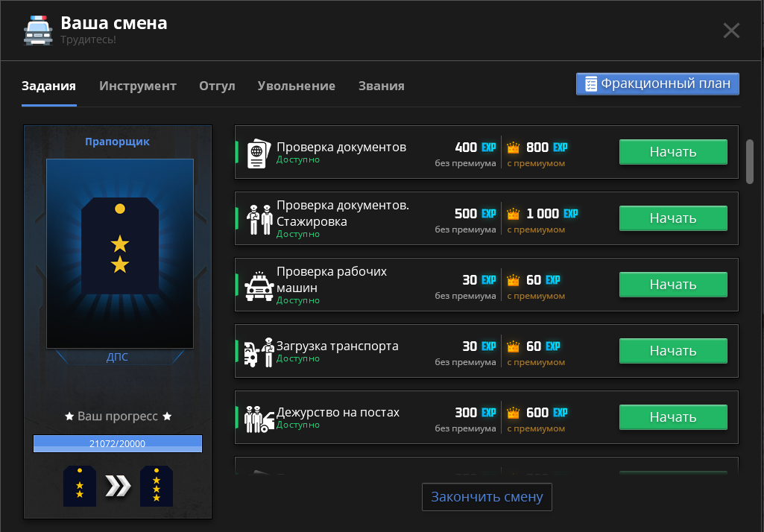Click the crown icon next to 1 000 EXP
This screenshot has height=532, width=764.
[513, 213]
